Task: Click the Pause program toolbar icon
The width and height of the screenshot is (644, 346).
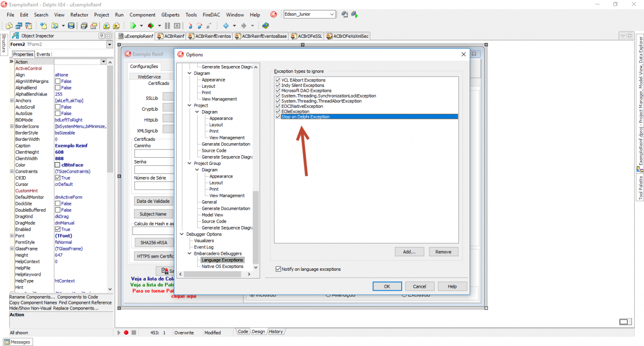Action: click(168, 26)
